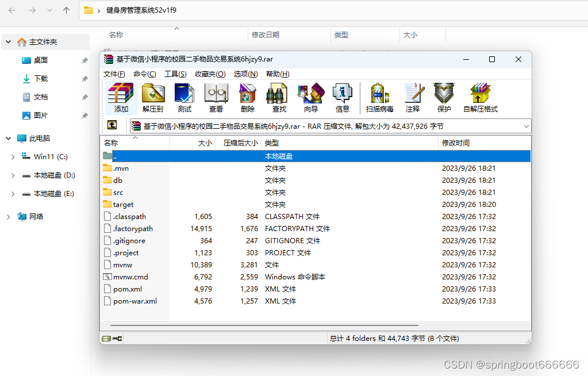Open the recent locations chevron in Explorer
The image size is (588, 376).
click(x=49, y=10)
